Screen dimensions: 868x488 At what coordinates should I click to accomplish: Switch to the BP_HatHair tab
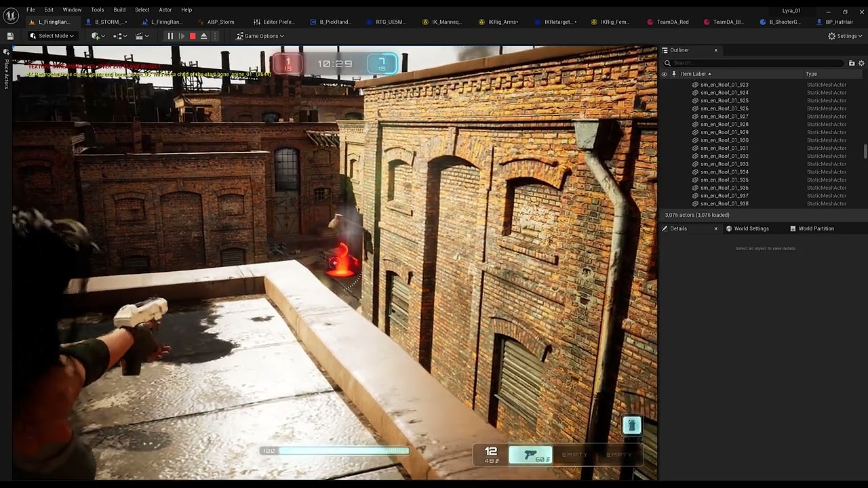[835, 22]
